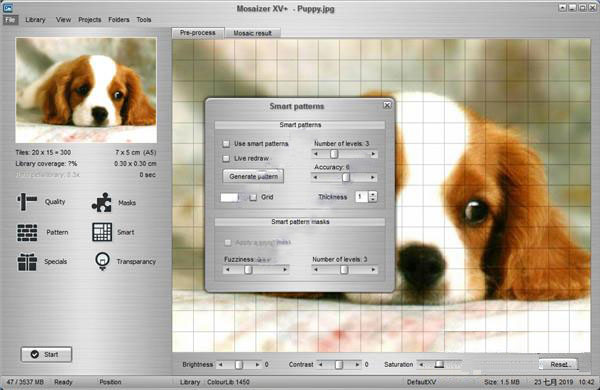Tick the disabled smart pattern mask checkbox

pos(228,243)
